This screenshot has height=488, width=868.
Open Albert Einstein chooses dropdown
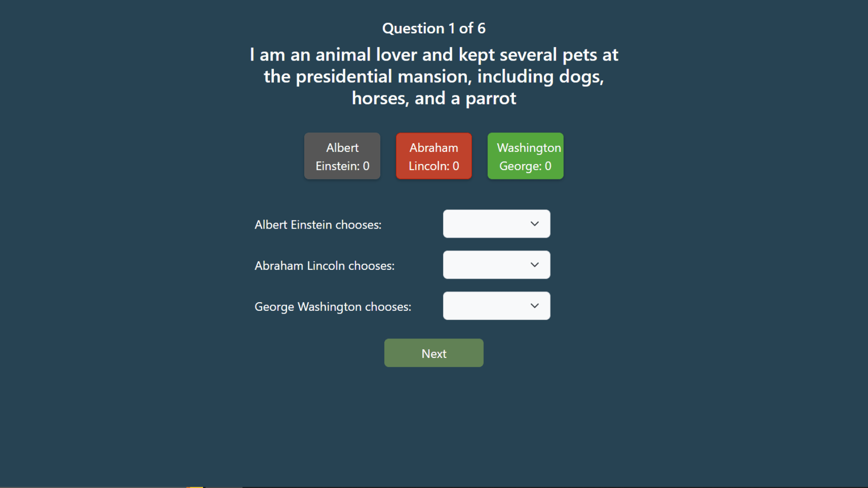pyautogui.click(x=496, y=224)
